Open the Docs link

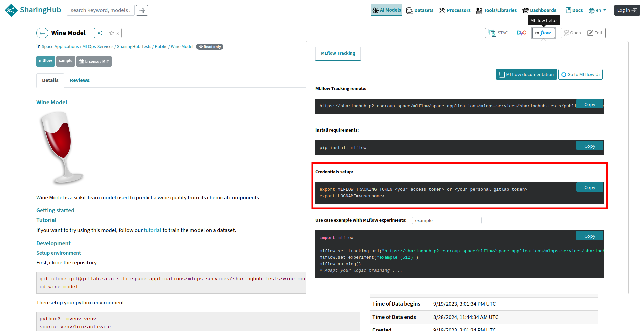574,10
